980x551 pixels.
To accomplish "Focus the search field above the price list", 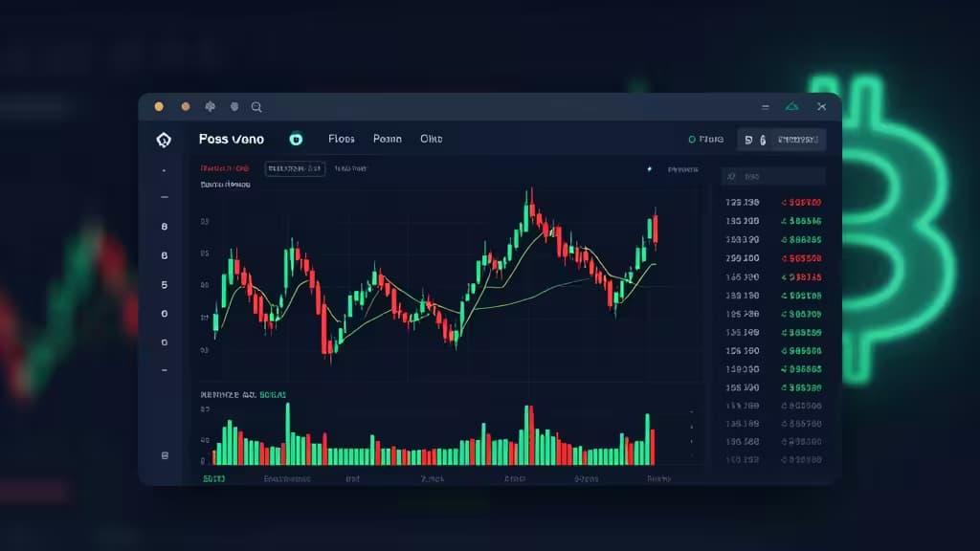I will pyautogui.click(x=773, y=177).
